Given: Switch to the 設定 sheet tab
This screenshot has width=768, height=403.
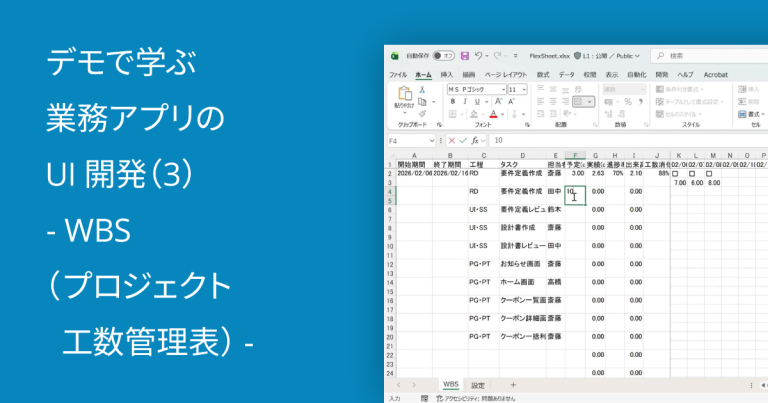Looking at the screenshot, I should point(478,385).
